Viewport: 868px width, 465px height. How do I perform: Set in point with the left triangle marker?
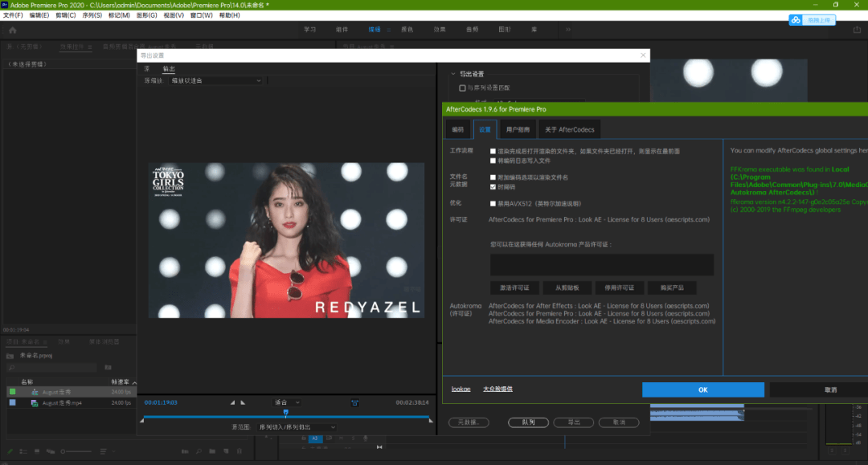pos(232,402)
